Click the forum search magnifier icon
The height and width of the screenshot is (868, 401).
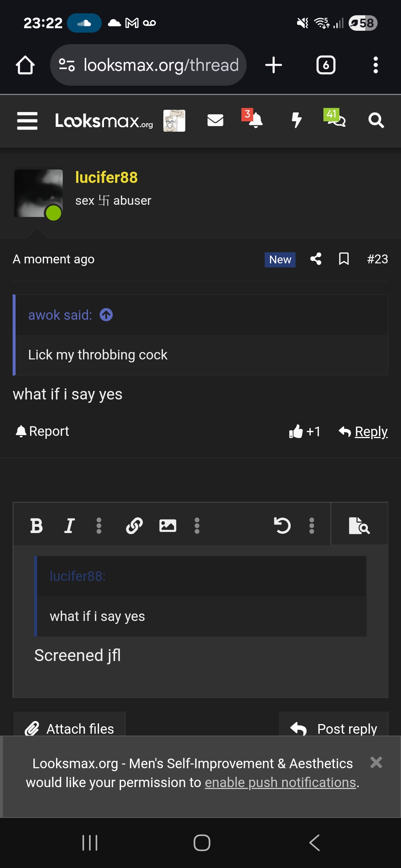click(x=376, y=120)
